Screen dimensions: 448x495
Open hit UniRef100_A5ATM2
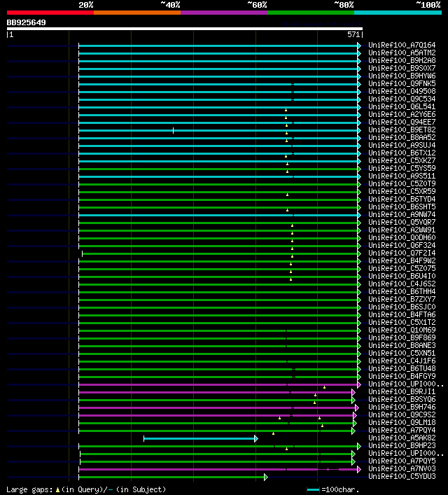click(x=402, y=53)
